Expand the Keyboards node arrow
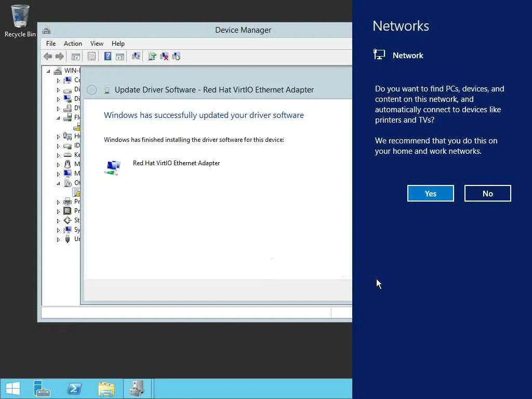 (x=58, y=155)
